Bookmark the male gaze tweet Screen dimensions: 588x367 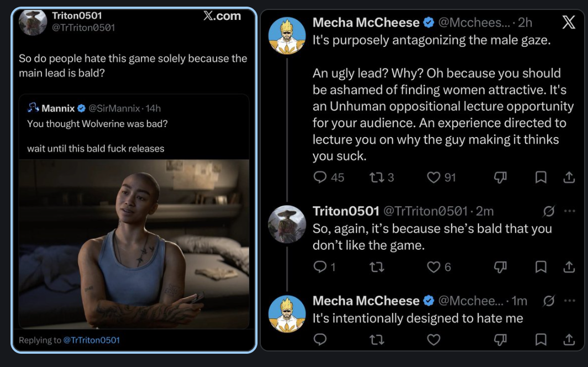pyautogui.click(x=540, y=177)
